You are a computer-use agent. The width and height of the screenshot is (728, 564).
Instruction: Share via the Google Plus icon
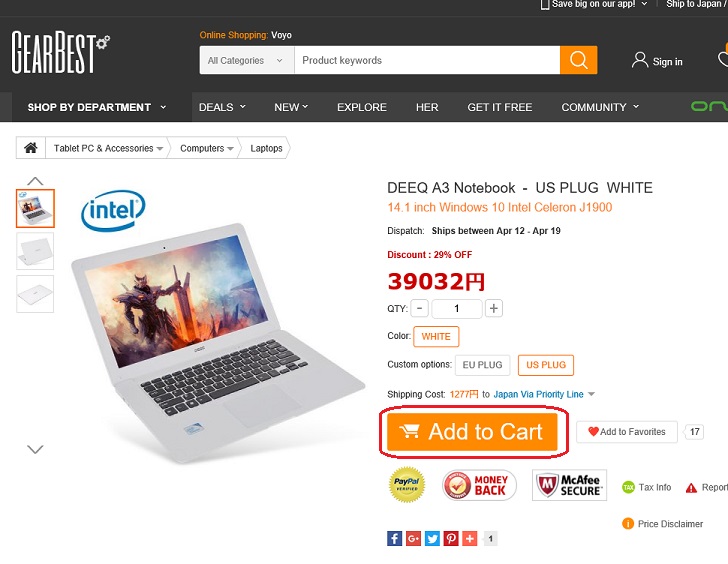413,538
